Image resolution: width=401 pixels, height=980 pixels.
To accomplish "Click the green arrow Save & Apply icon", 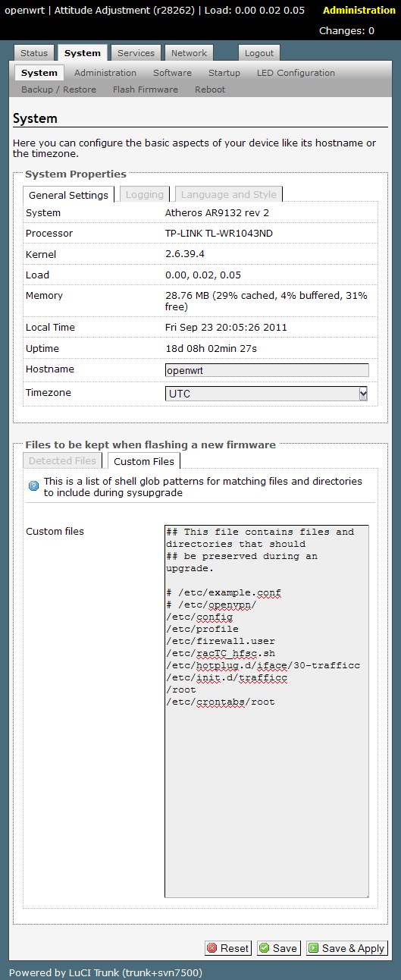I will pyautogui.click(x=313, y=948).
